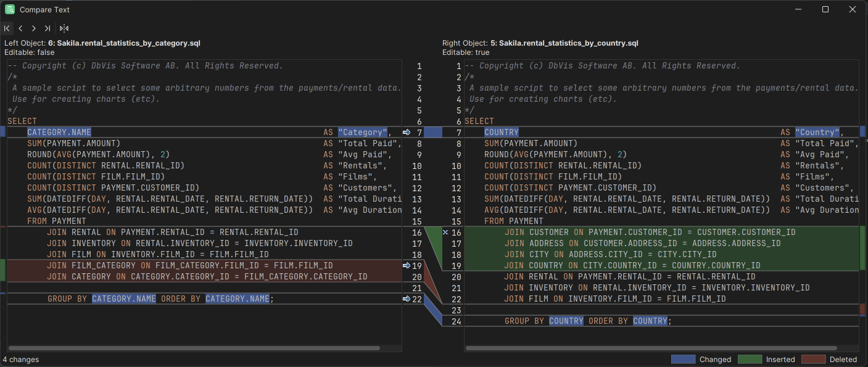This screenshot has height=367, width=868.
Task: Go to the next difference
Action: click(x=34, y=28)
